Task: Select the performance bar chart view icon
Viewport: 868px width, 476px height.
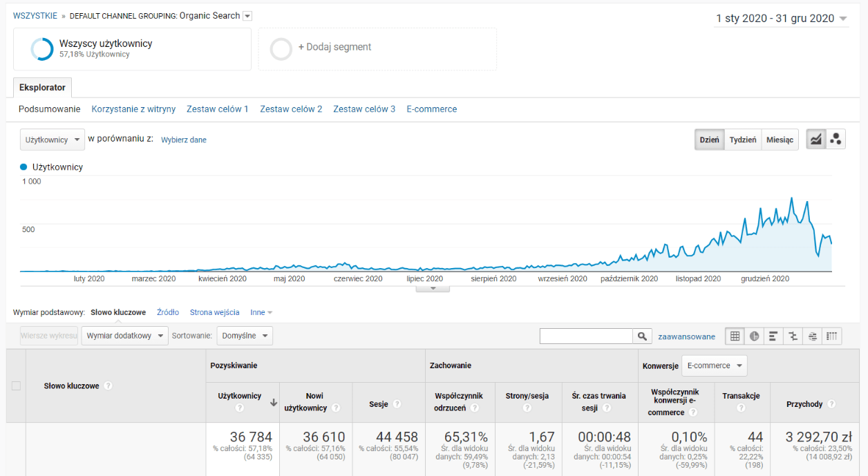Action: (x=773, y=336)
